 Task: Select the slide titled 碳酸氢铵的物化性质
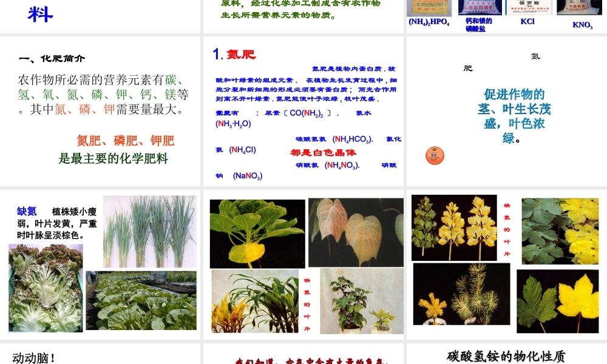tap(507, 354)
